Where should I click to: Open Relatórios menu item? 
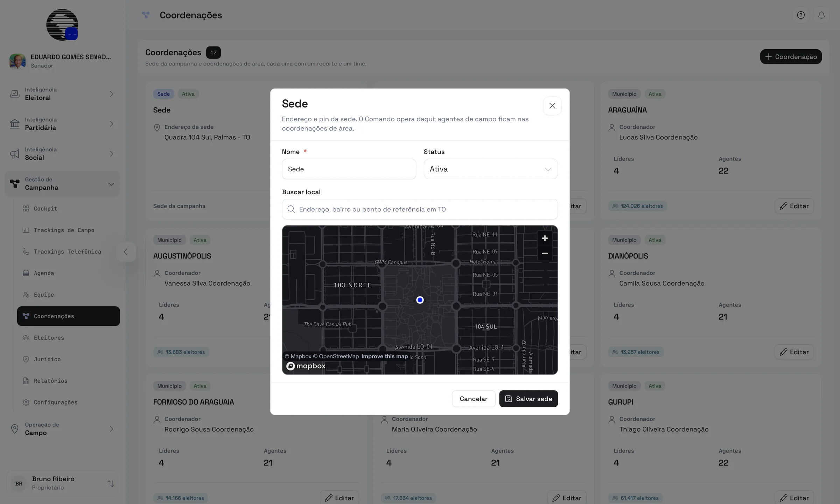pos(68,381)
